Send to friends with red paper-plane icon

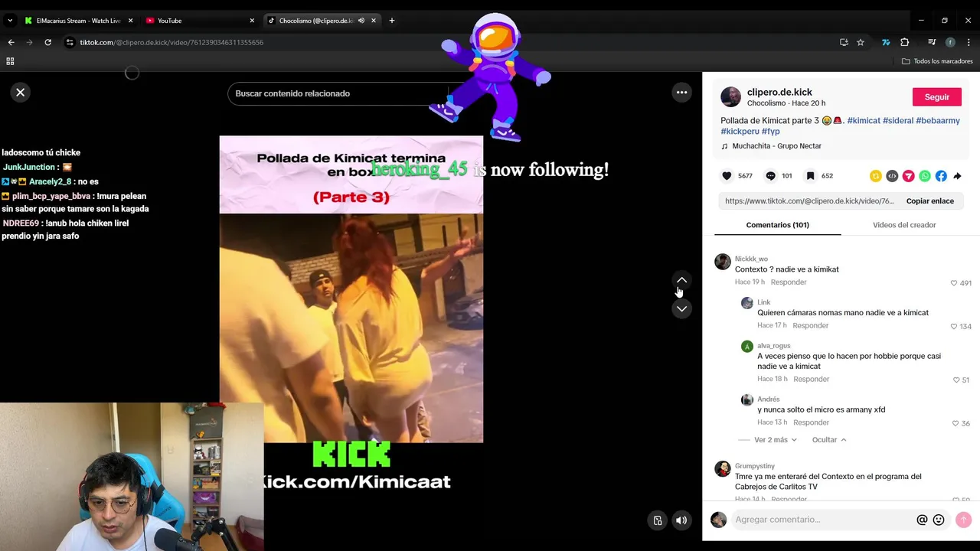pyautogui.click(x=908, y=176)
